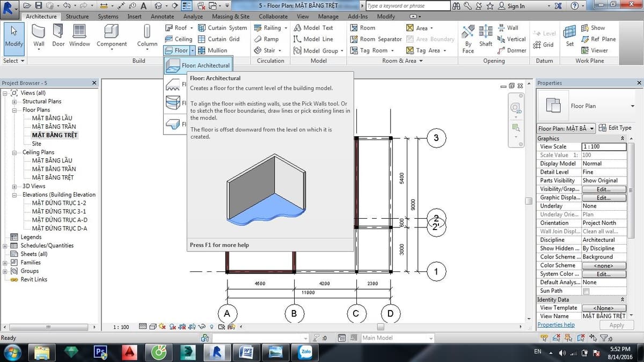Choose the Stair tool
The width and height of the screenshot is (644, 362).
click(268, 50)
